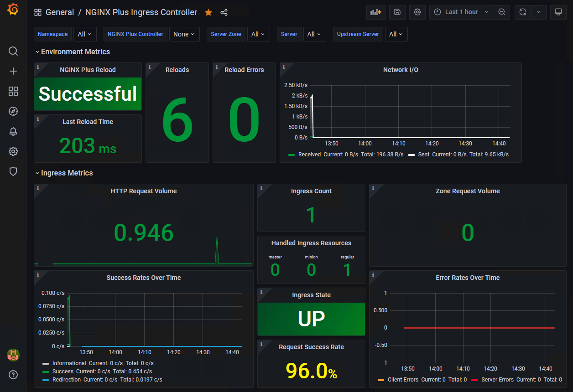
Task: Click the Successful reload status value
Action: [x=88, y=94]
